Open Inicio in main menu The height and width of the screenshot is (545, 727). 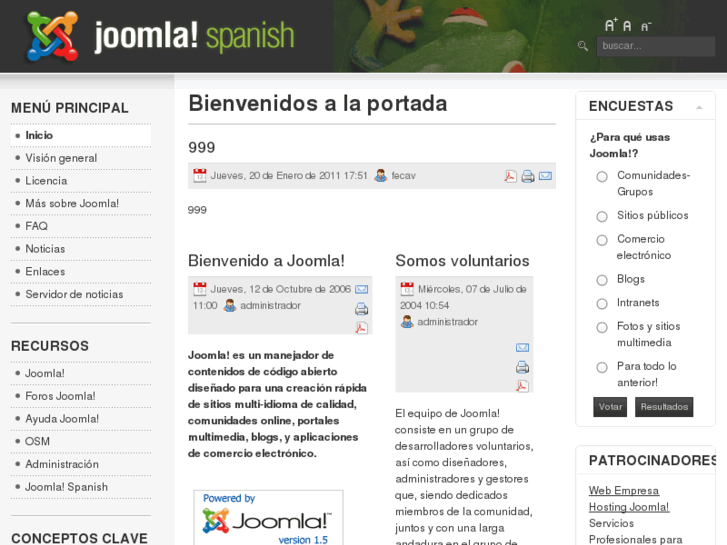tap(81, 135)
